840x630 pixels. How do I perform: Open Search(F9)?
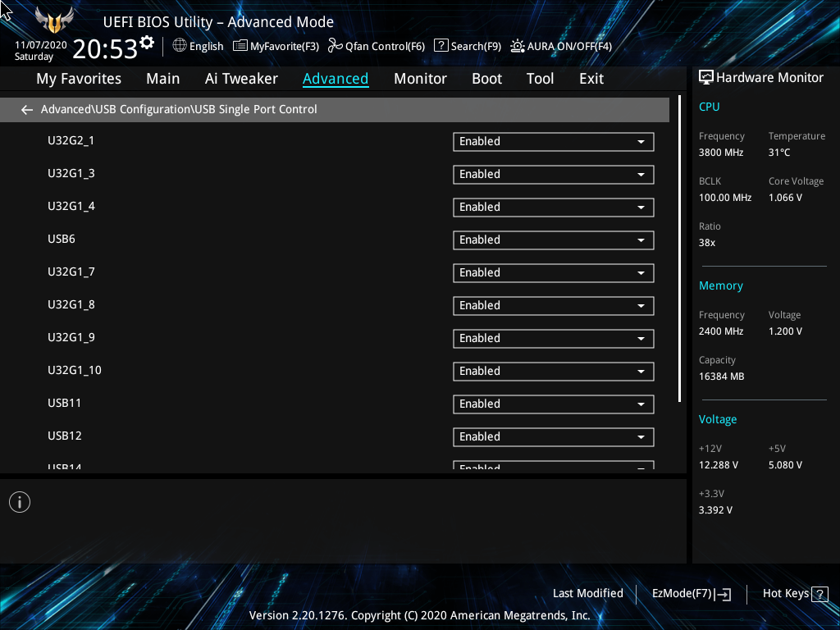[467, 46]
